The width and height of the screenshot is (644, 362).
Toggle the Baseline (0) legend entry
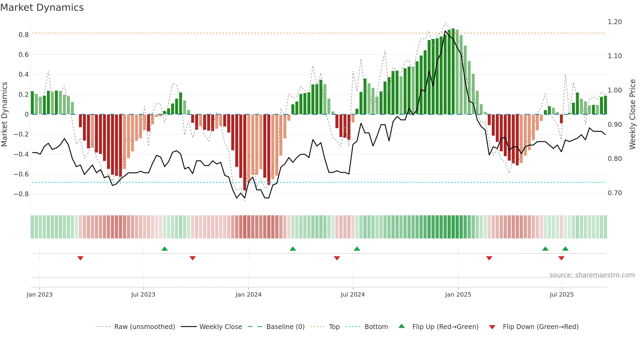276,327
